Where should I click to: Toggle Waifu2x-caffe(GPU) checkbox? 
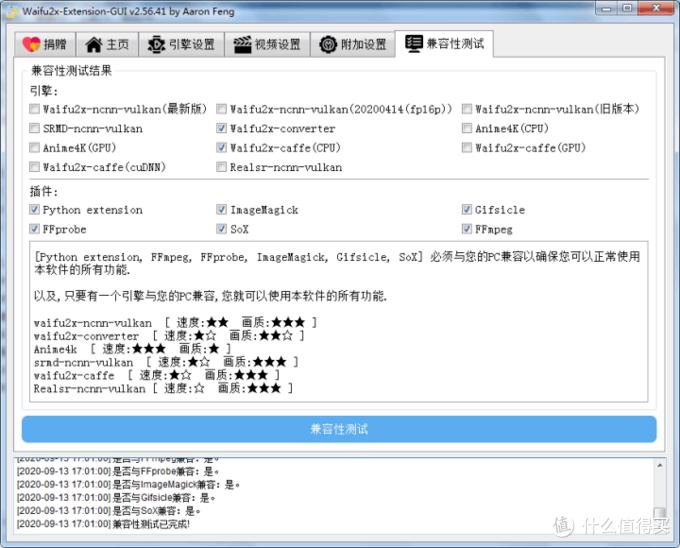(x=467, y=148)
